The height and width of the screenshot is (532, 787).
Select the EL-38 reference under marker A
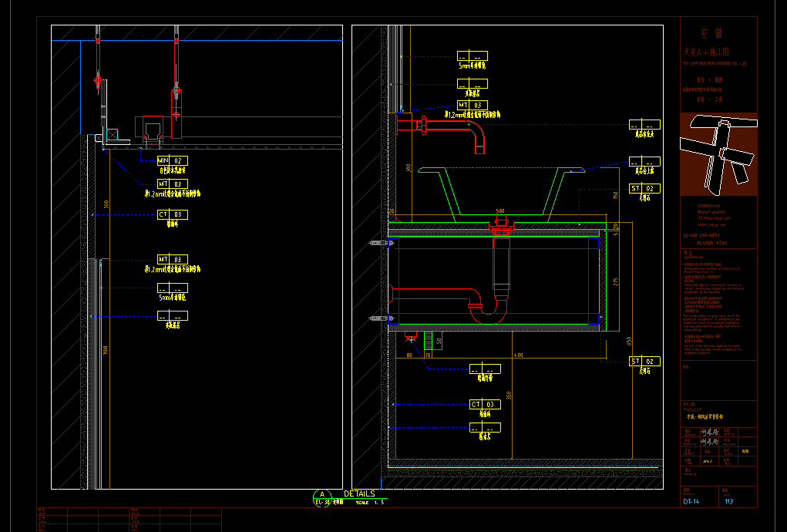coord(323,503)
